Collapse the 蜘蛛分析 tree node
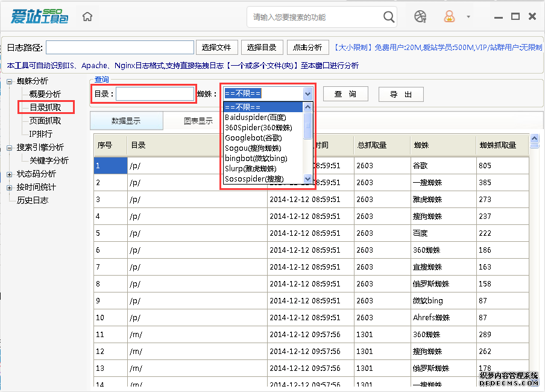545x392 pixels. 10,81
